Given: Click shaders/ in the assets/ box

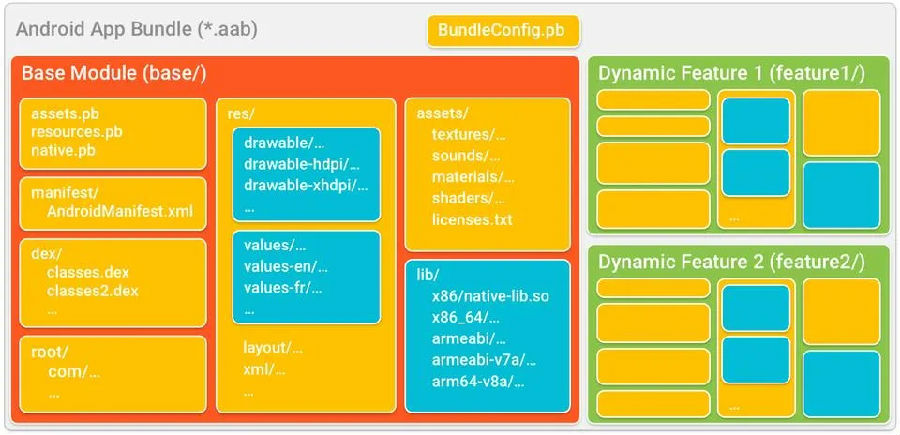Looking at the screenshot, I should (x=468, y=198).
